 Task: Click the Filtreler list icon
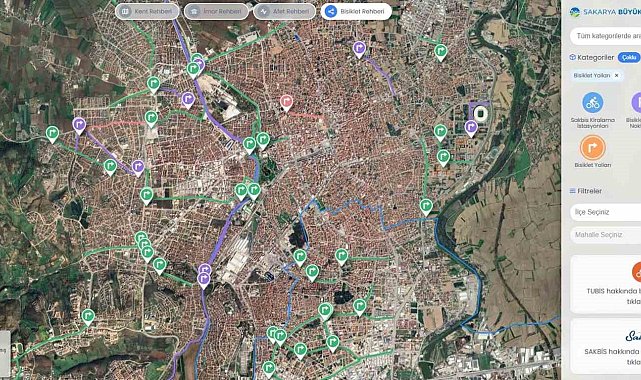pyautogui.click(x=572, y=191)
